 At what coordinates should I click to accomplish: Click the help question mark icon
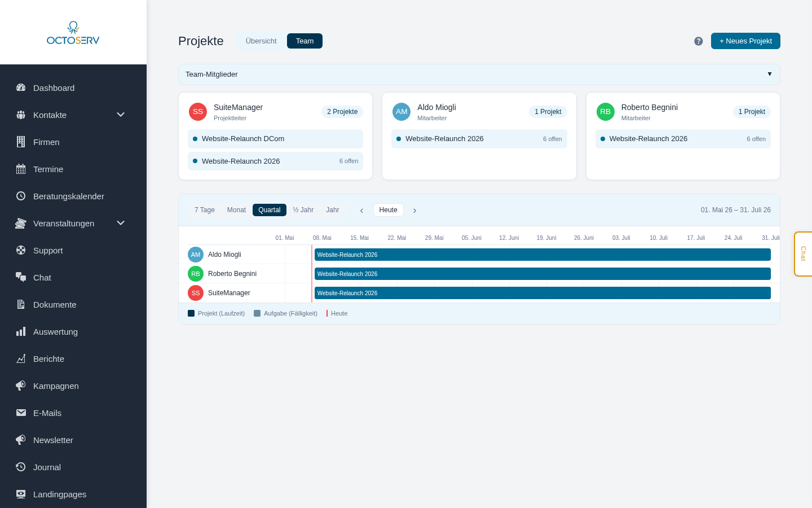[698, 41]
